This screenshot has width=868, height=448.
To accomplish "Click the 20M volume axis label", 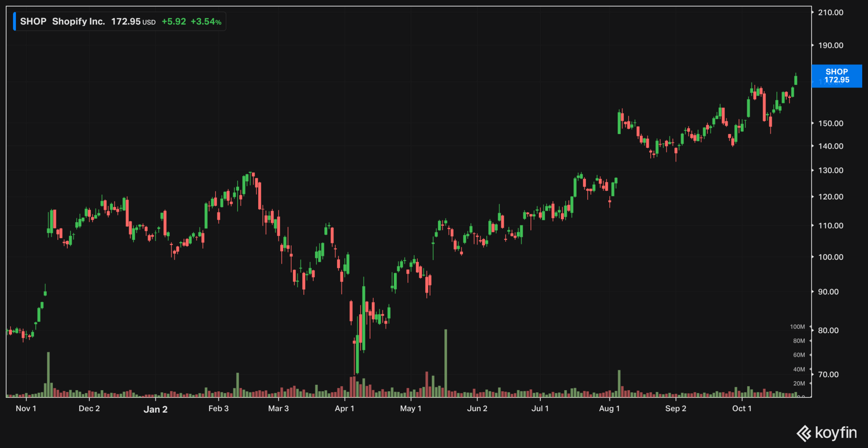I will pos(799,383).
